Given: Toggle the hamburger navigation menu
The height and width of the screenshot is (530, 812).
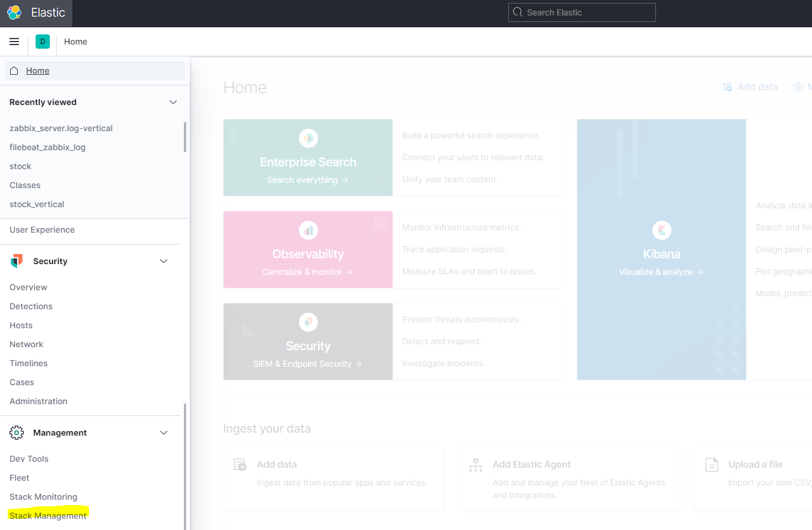Looking at the screenshot, I should [x=14, y=42].
